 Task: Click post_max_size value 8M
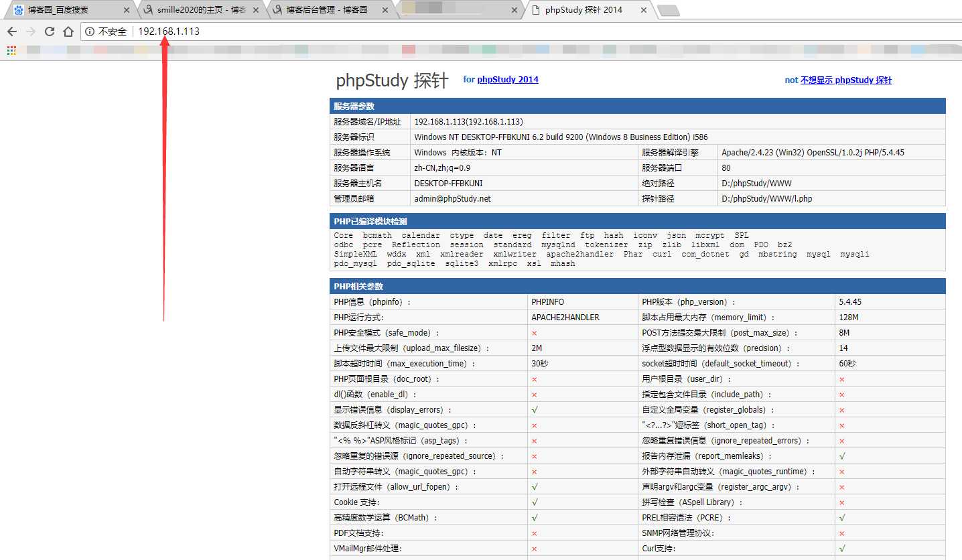pyautogui.click(x=844, y=333)
